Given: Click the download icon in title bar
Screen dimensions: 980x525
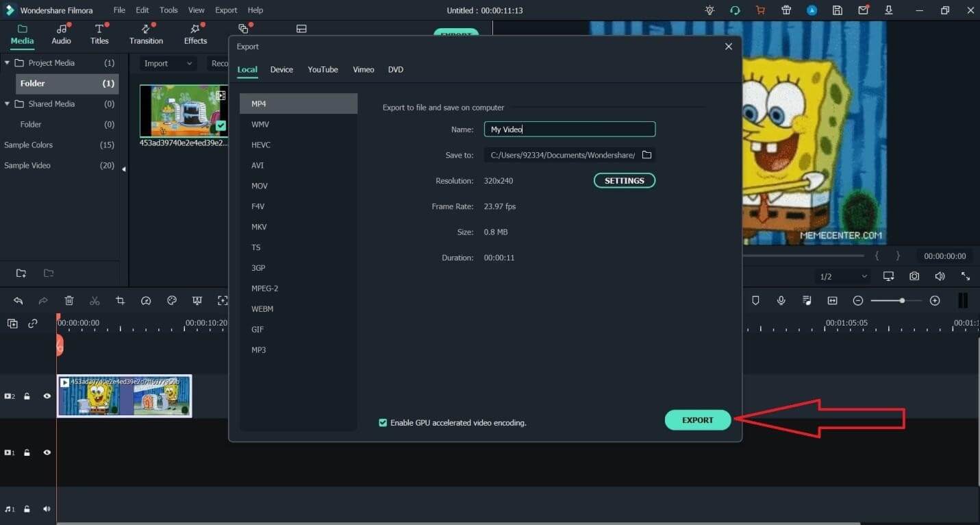Looking at the screenshot, I should coord(889,10).
